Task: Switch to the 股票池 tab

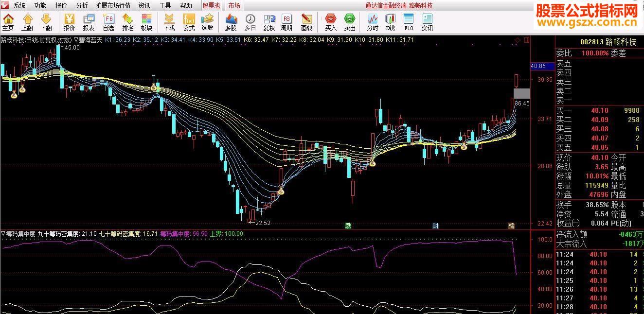Action: pos(211,6)
